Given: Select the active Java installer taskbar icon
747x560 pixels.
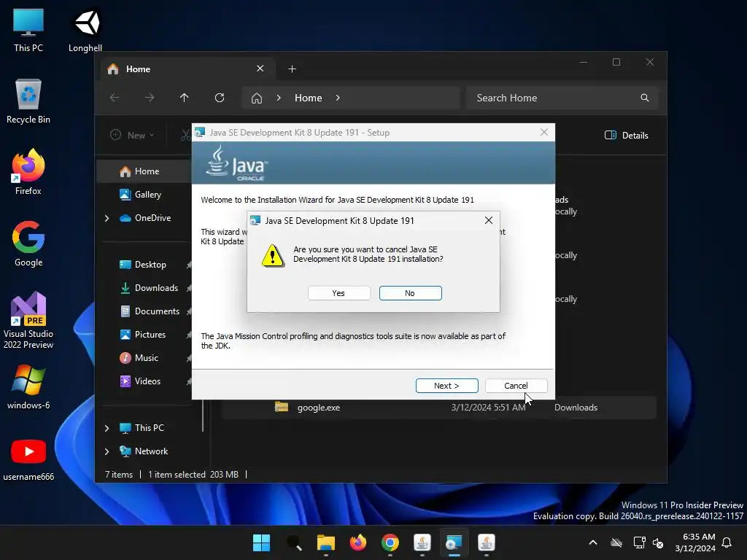Looking at the screenshot, I should pos(454,542).
